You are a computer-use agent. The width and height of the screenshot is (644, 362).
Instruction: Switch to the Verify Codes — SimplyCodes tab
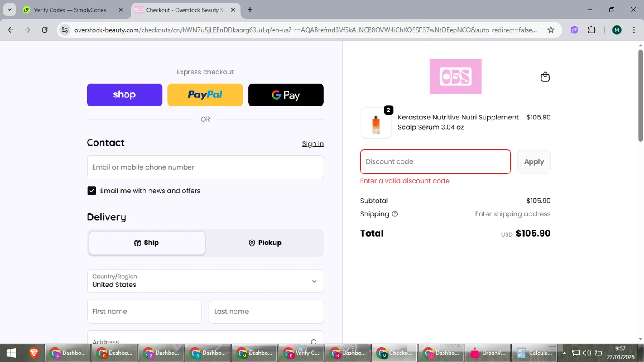tap(70, 10)
